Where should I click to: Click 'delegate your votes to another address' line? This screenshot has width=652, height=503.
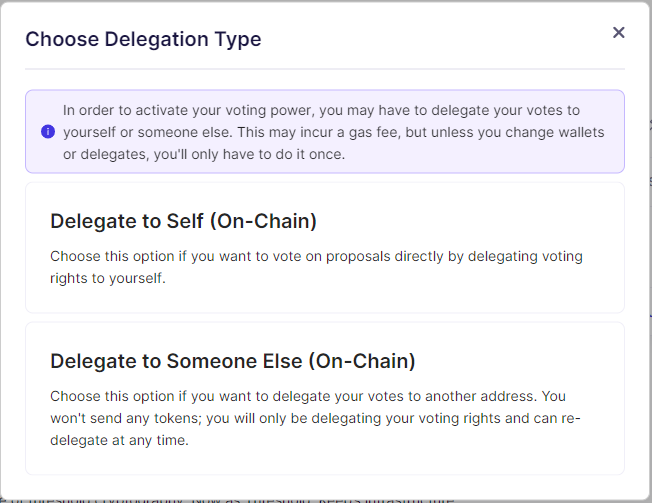coord(308,396)
